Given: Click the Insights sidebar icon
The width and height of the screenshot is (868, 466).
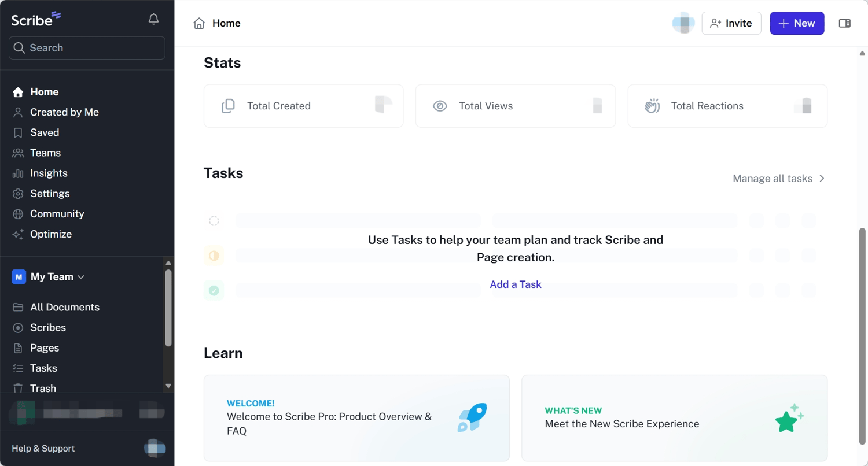Looking at the screenshot, I should pos(18,173).
